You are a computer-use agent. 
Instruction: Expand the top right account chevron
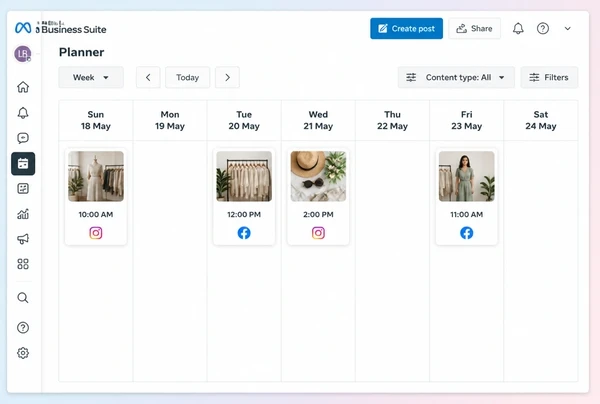pos(567,28)
